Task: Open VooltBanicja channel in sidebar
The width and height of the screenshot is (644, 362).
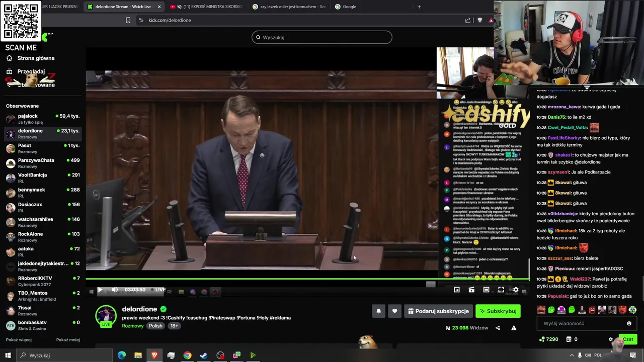Action: (43, 177)
